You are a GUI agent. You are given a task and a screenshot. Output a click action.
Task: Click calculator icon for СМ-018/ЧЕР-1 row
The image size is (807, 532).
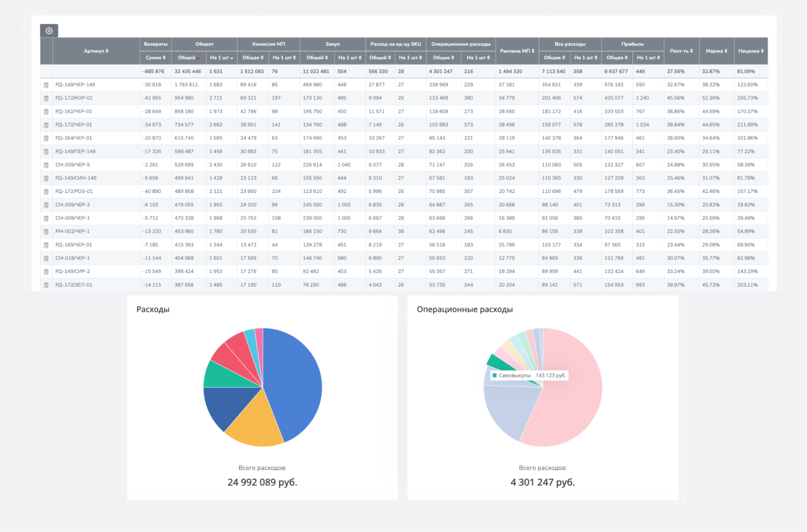point(46,258)
